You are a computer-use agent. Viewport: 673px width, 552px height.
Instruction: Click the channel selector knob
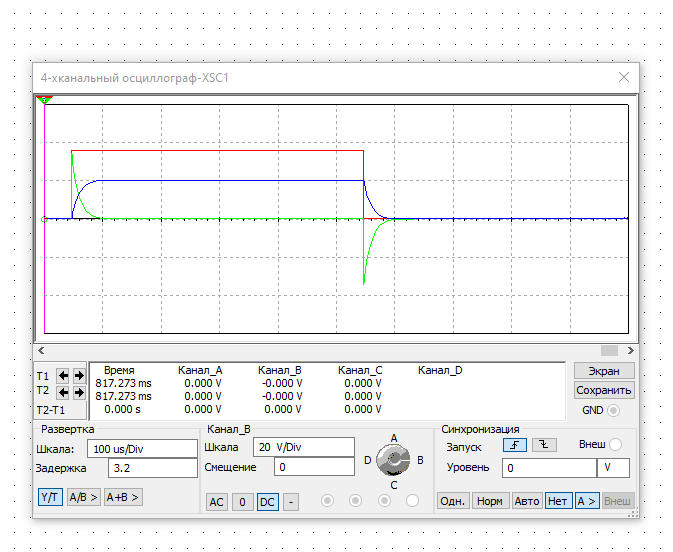[x=393, y=460]
